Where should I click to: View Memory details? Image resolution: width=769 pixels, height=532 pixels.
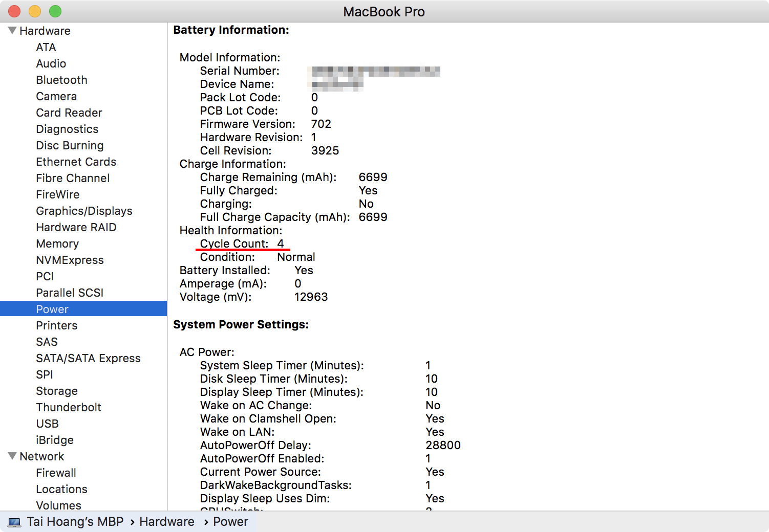[x=57, y=243]
